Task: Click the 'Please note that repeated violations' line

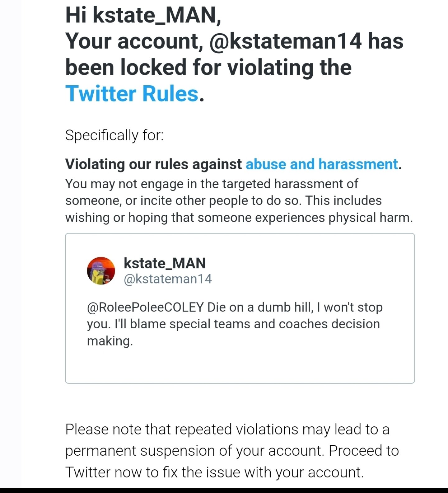Action: click(227, 430)
